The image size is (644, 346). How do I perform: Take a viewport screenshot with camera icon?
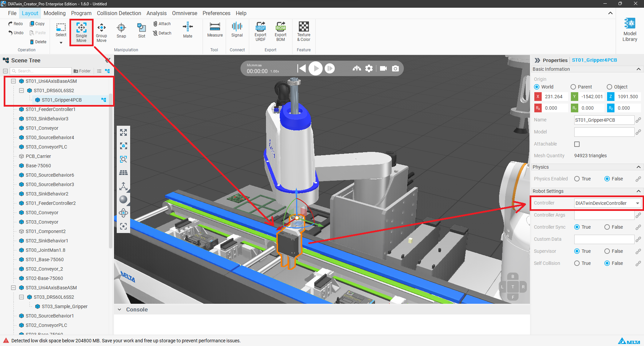pos(395,68)
